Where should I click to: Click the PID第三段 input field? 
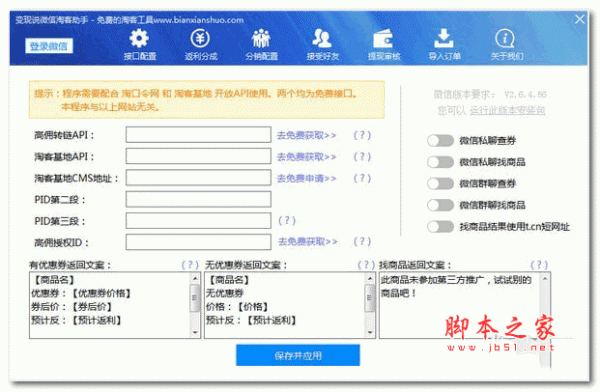coord(199,220)
